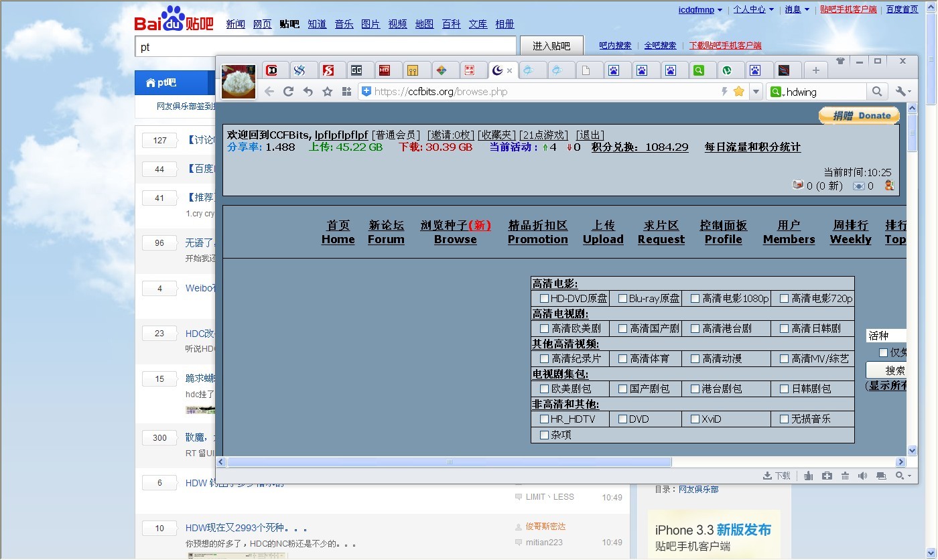Check the Blu-ray原盘 category checkbox
Image resolution: width=938 pixels, height=560 pixels.
[x=623, y=299]
